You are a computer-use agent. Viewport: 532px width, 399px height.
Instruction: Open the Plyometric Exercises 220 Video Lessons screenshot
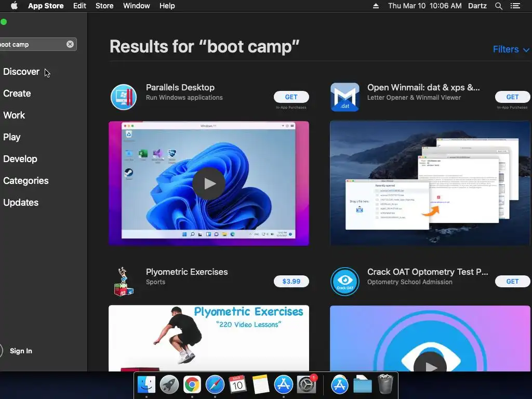[x=209, y=338]
